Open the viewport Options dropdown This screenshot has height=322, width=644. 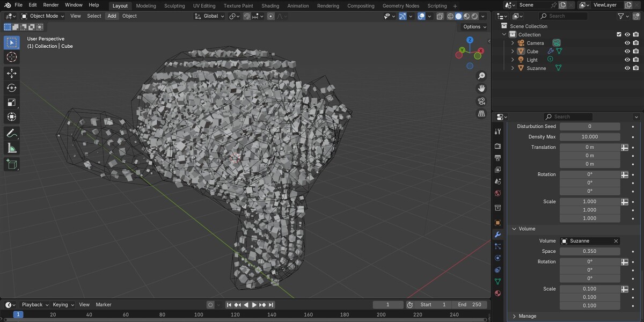pyautogui.click(x=474, y=27)
